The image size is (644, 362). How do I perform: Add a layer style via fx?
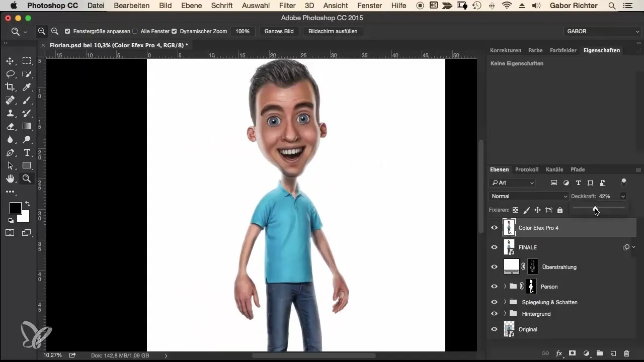click(559, 353)
